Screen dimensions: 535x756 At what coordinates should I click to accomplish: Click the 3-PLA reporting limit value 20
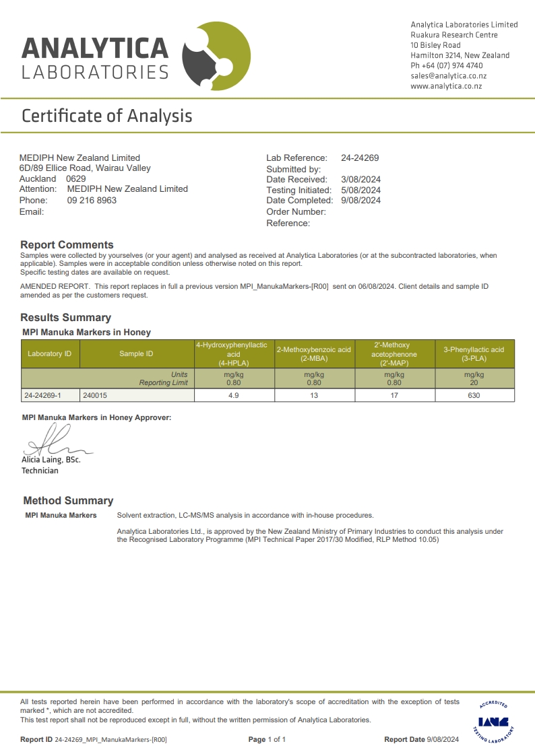[x=474, y=383]
